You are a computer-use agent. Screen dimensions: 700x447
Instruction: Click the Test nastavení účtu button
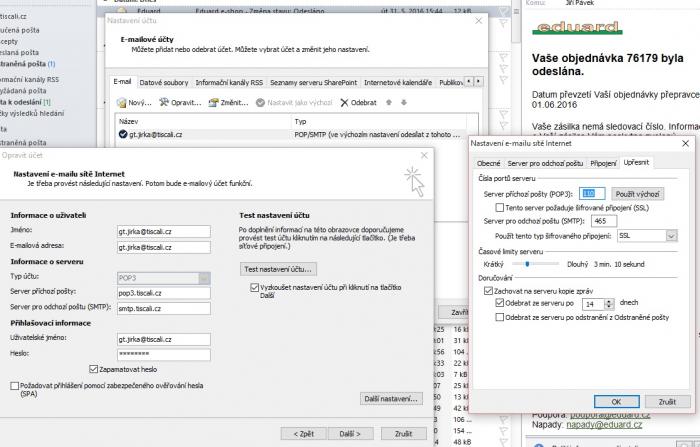[279, 269]
